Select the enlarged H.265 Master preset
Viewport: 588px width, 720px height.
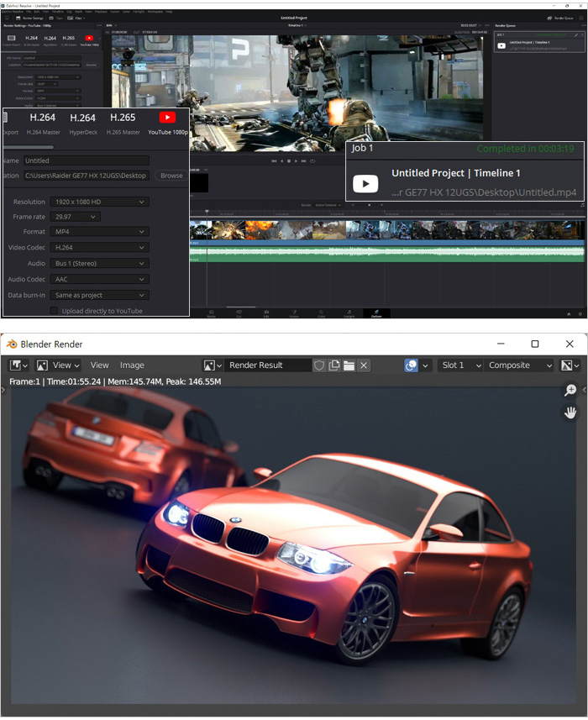point(123,124)
